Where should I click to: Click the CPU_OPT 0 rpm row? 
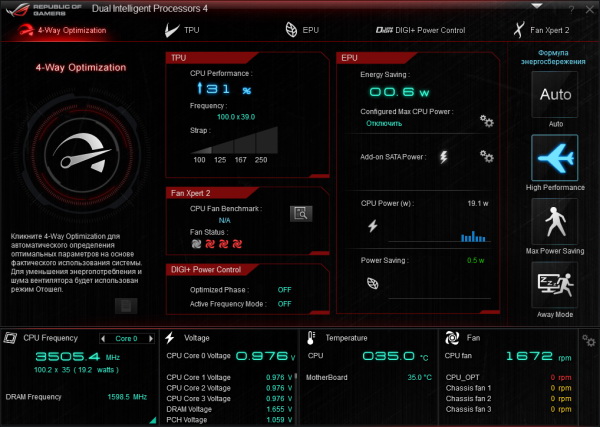tap(509, 377)
